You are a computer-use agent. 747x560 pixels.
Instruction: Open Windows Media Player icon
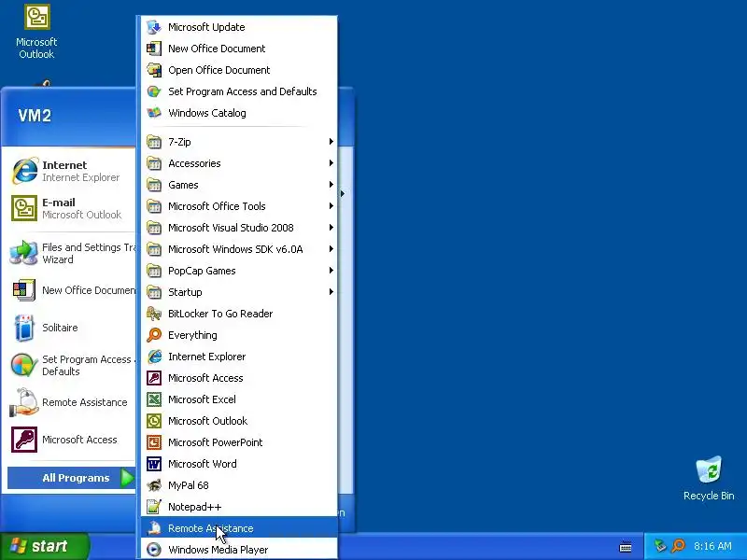(x=154, y=550)
